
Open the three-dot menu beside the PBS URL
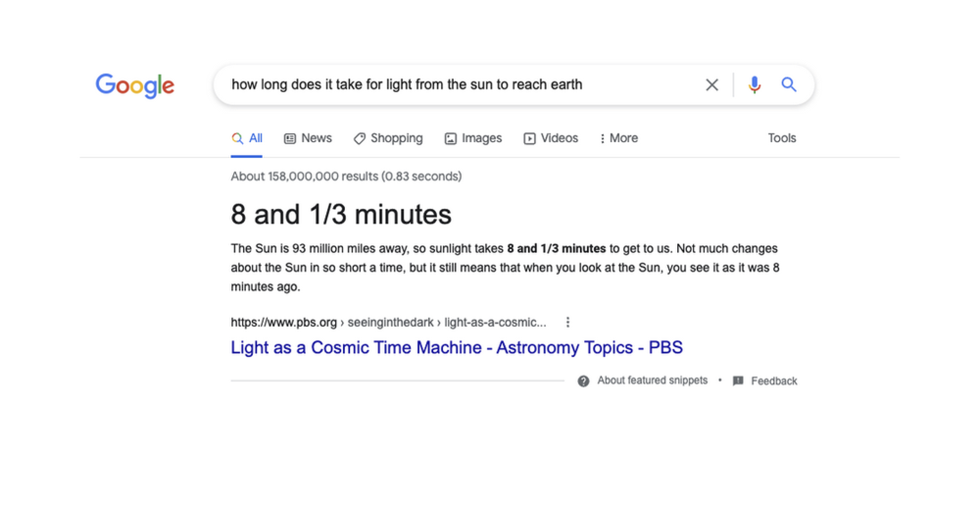pos(568,322)
